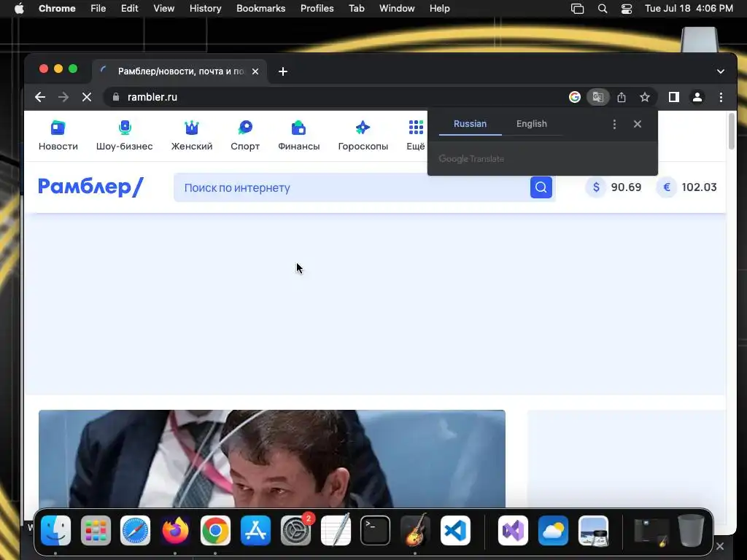Screen dimensions: 747x560
Task: Open the Chrome profile avatar menu
Action: point(697,97)
